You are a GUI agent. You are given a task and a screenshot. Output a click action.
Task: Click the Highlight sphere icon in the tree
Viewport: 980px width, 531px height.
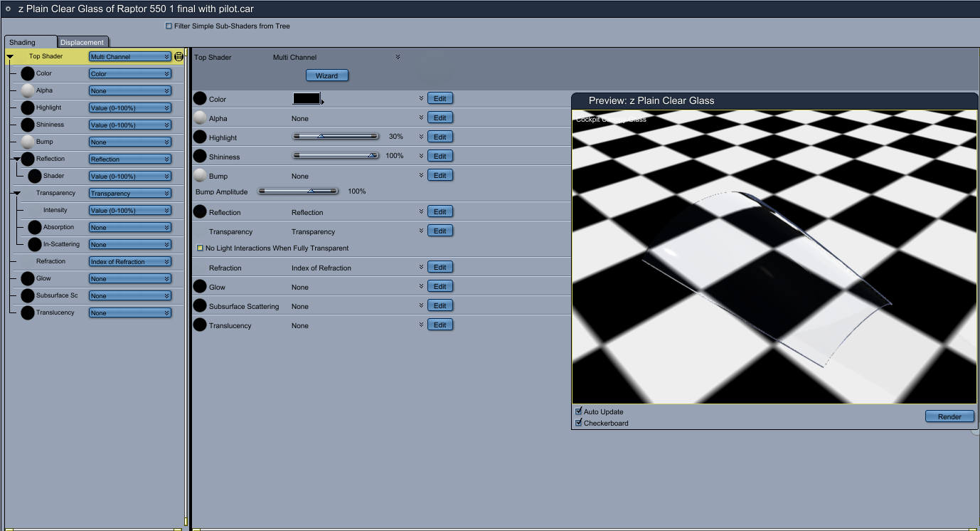[x=28, y=107]
